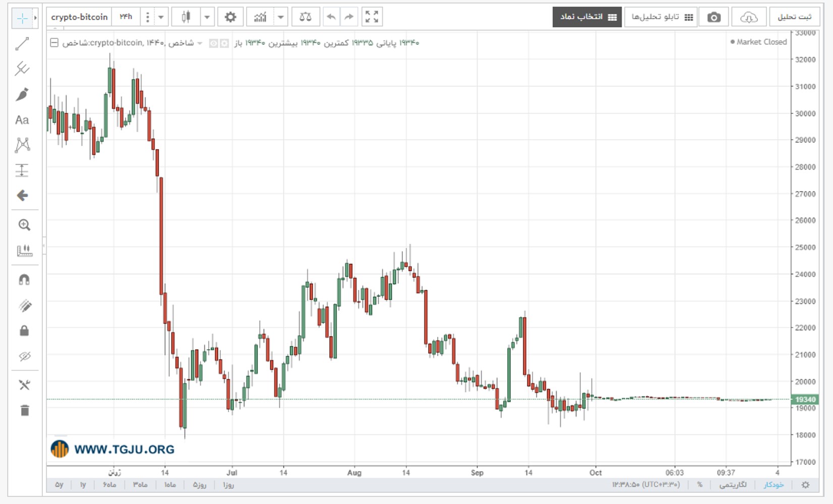Open the indicators button in top toolbar

point(260,17)
